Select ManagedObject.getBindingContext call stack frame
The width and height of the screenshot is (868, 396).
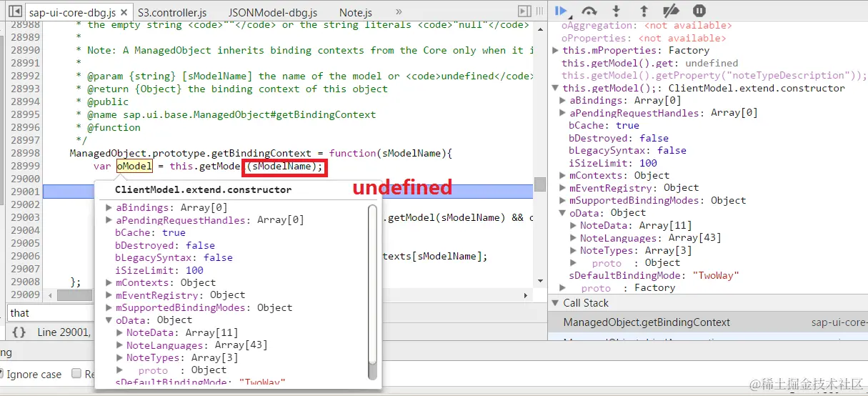point(707,322)
